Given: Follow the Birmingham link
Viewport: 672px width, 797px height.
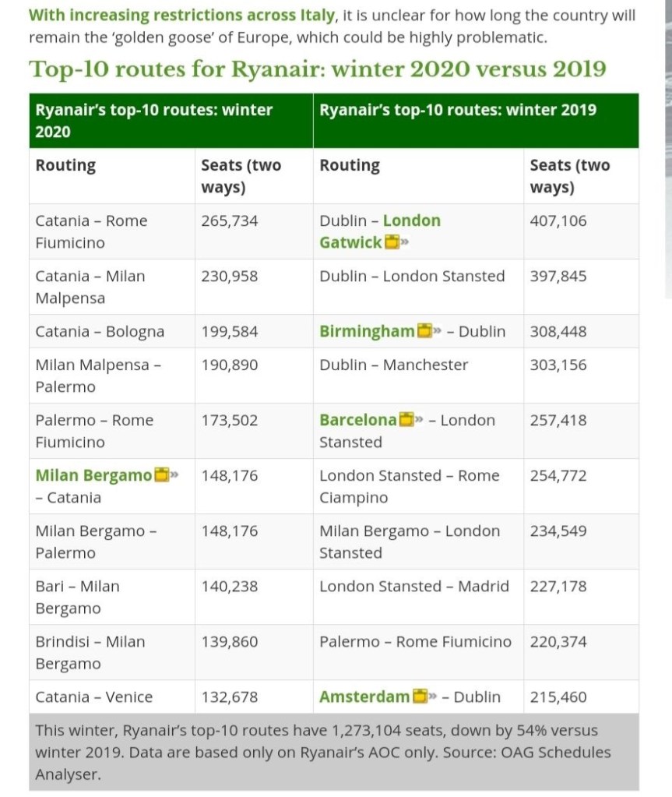Looking at the screenshot, I should click(367, 331).
